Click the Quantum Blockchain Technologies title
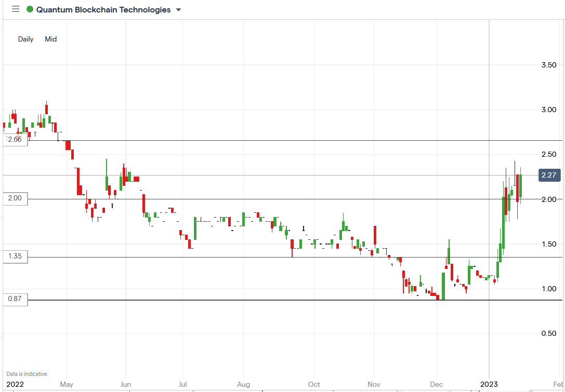565x392 pixels. (103, 10)
